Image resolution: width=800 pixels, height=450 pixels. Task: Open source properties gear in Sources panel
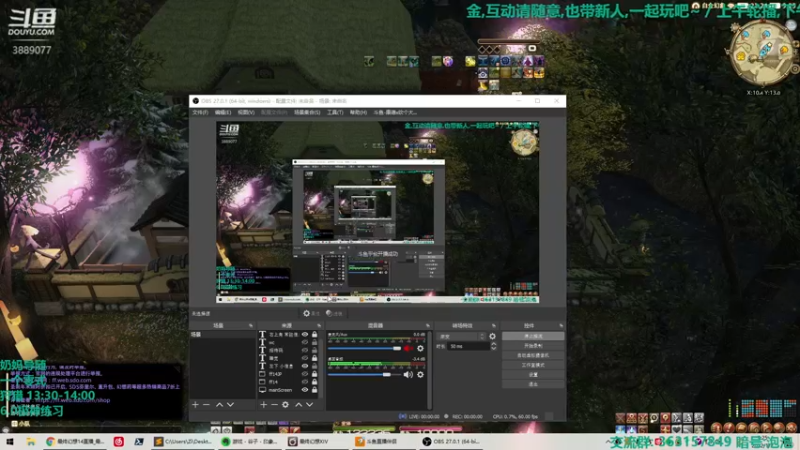pyautogui.click(x=286, y=405)
